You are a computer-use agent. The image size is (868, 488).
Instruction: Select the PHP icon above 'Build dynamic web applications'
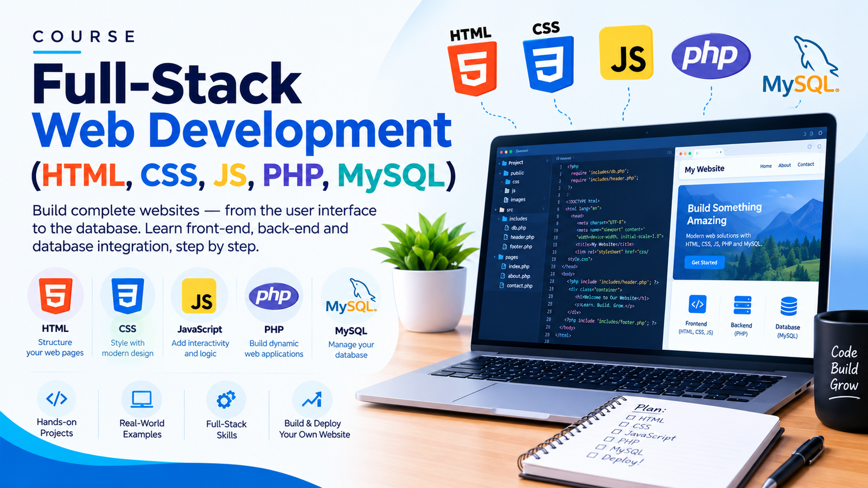click(273, 296)
